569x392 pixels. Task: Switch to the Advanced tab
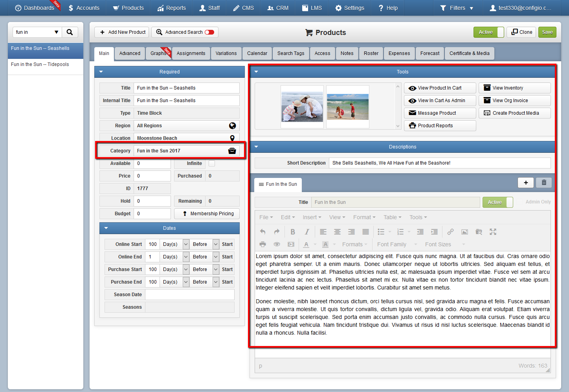pos(130,53)
